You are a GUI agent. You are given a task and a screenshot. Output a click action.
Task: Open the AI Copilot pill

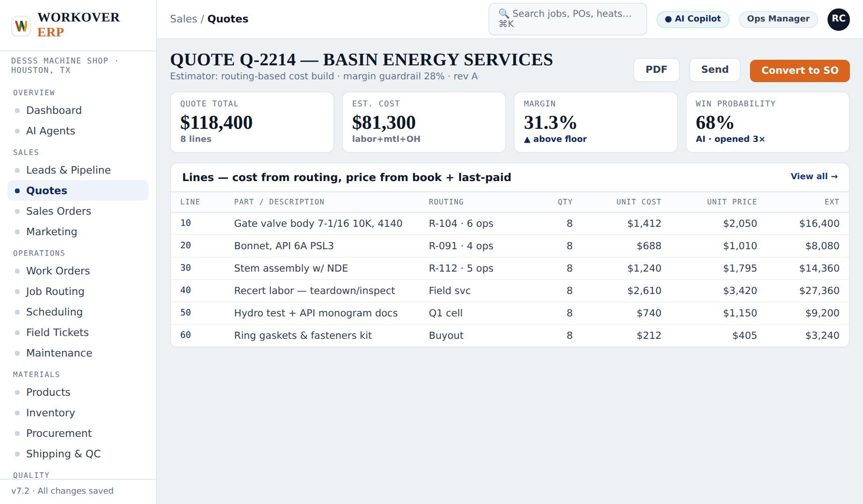pyautogui.click(x=693, y=19)
